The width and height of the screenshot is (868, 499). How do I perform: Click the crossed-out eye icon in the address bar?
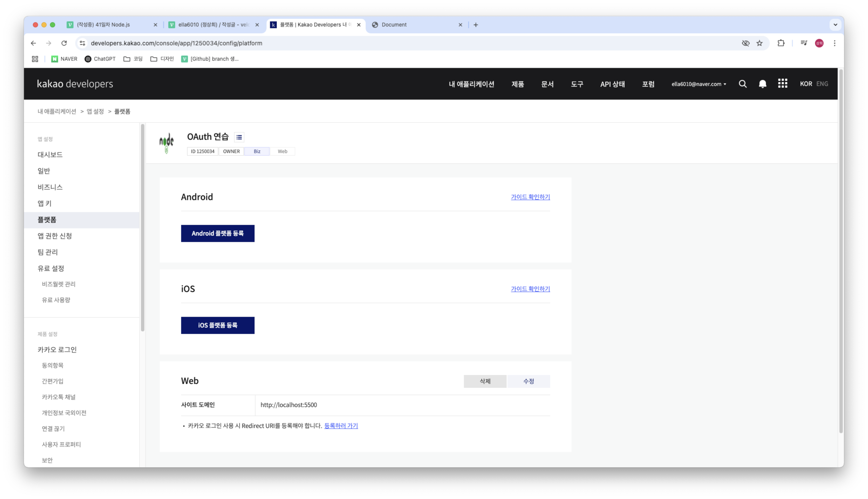[x=745, y=43]
